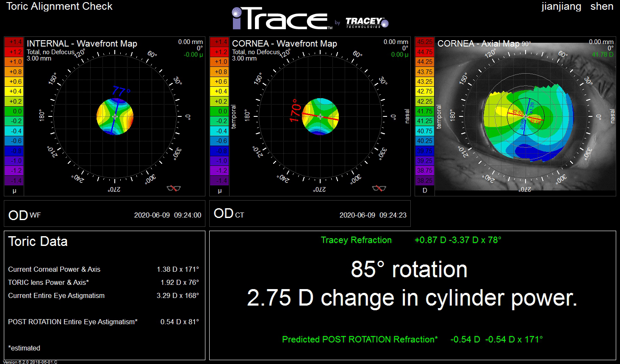Click the version string at the bottom left

point(30,362)
